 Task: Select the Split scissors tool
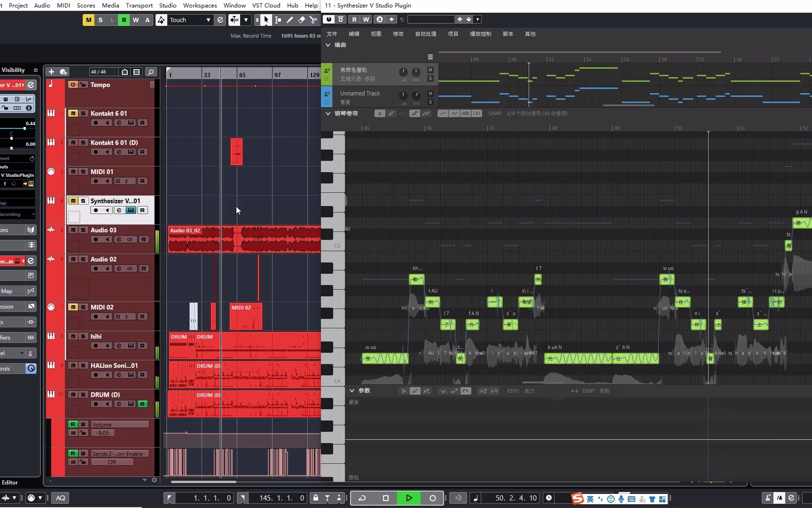tap(313, 20)
